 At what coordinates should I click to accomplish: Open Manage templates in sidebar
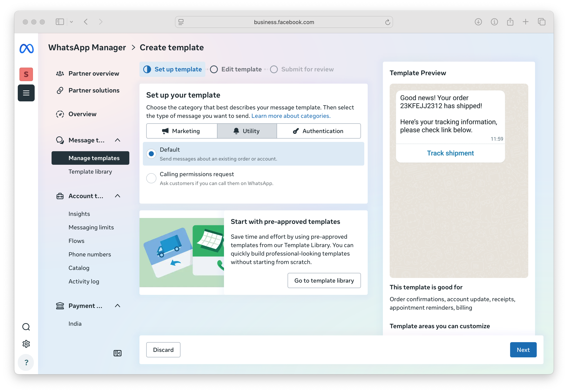90,158
